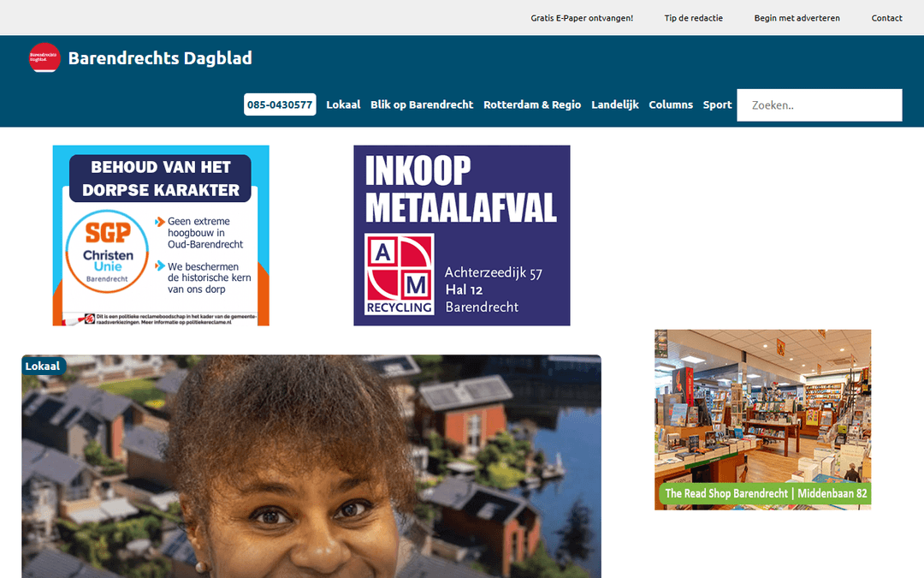
Task: Click 'Achterzeedijk 57' address text
Action: (494, 272)
